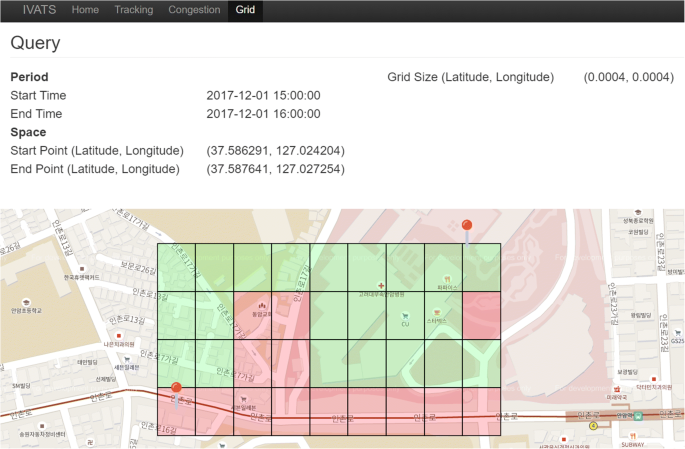Screen dimensions: 685x449
Task: Click the red cell at right of second row
Action: pos(481,315)
